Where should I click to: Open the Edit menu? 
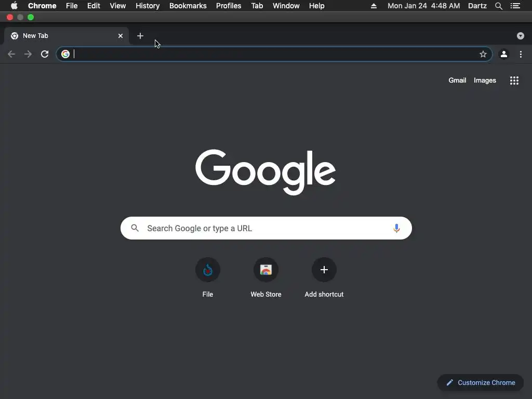(x=94, y=6)
